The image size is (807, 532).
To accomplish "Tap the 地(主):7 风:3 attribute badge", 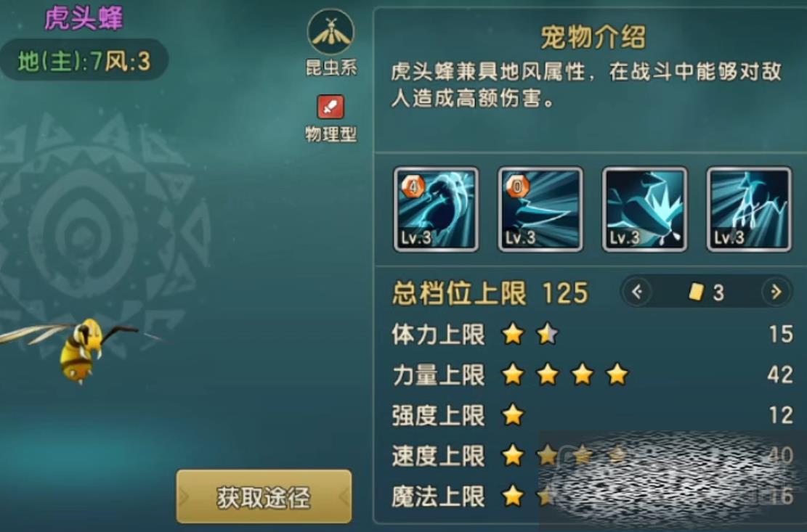I will 84,62.
